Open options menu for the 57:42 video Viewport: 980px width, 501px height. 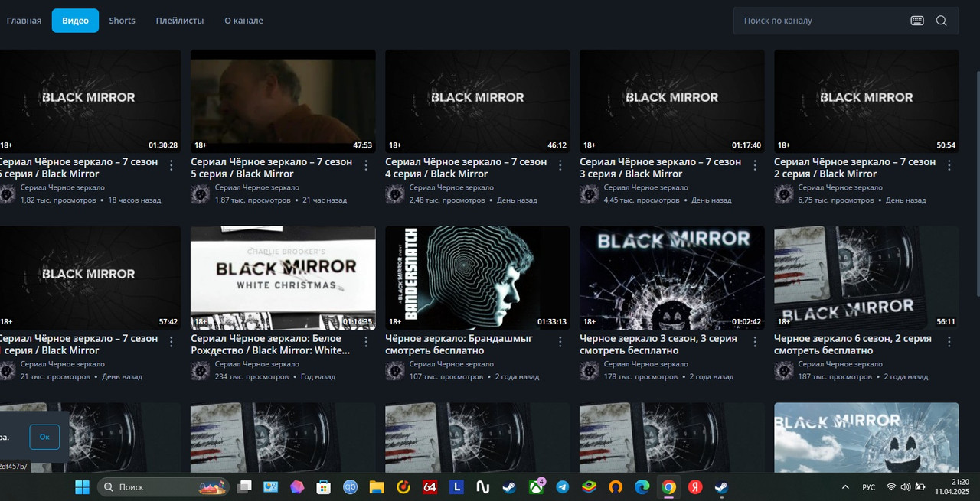click(x=171, y=342)
